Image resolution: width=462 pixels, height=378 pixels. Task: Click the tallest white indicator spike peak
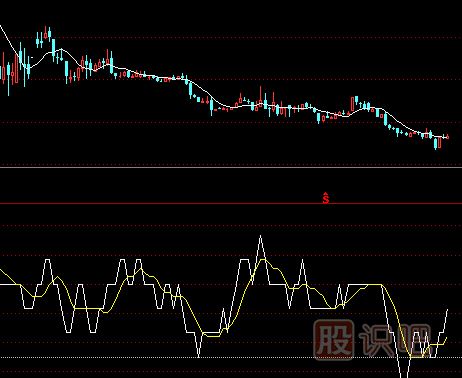260,236
